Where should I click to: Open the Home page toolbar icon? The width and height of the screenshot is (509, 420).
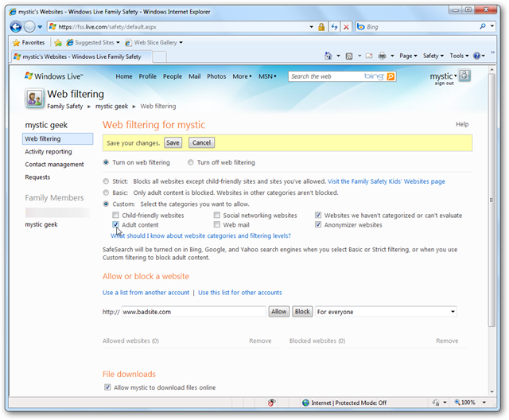328,56
